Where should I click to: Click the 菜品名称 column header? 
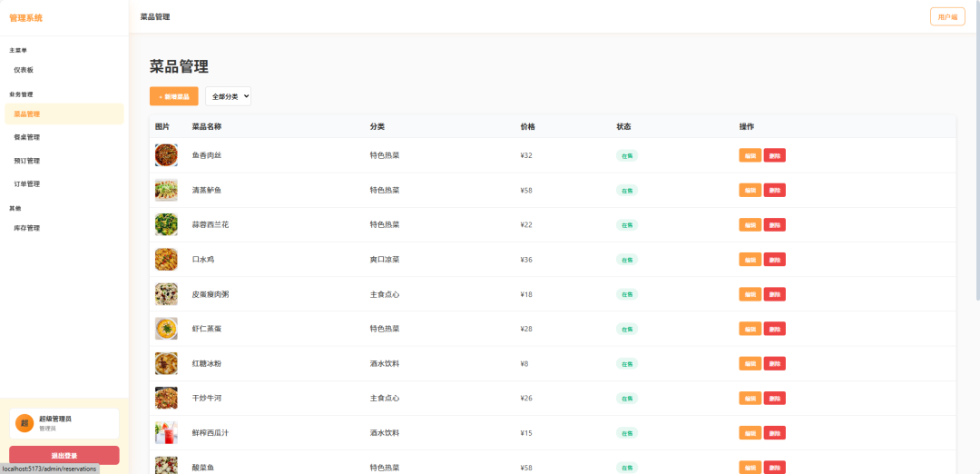click(206, 126)
